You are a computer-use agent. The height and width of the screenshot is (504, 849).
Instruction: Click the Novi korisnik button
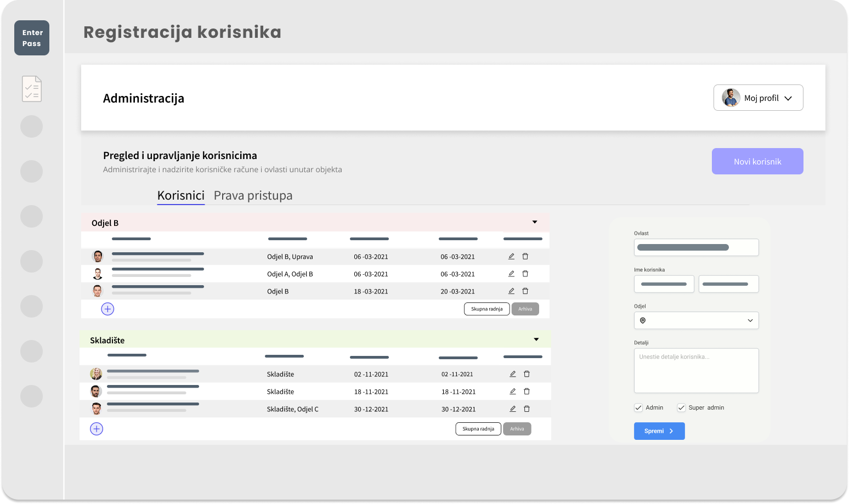coord(757,161)
